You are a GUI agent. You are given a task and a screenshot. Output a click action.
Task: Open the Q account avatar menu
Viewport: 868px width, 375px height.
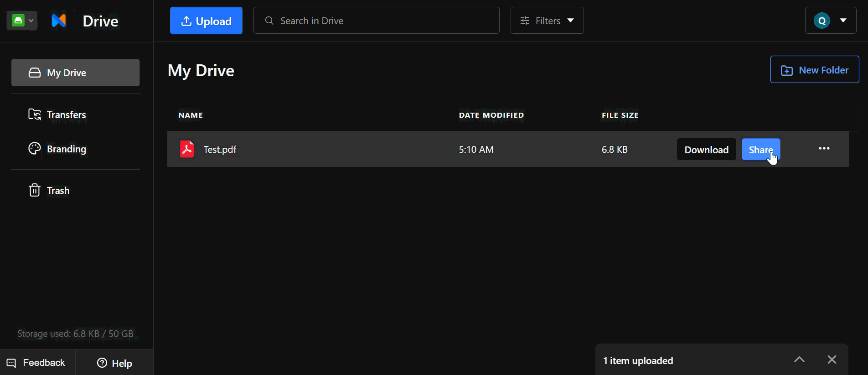point(831,21)
